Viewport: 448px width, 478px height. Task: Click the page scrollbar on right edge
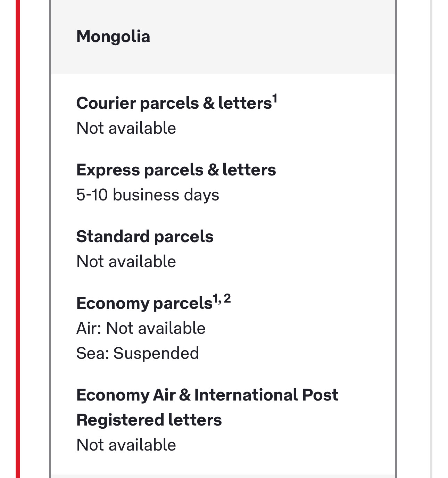(x=431, y=239)
